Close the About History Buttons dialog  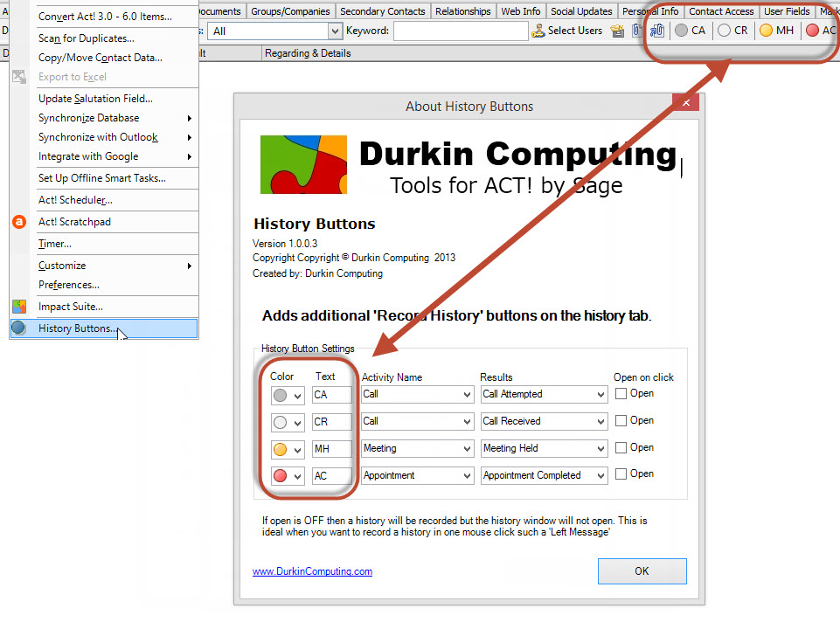tap(685, 102)
